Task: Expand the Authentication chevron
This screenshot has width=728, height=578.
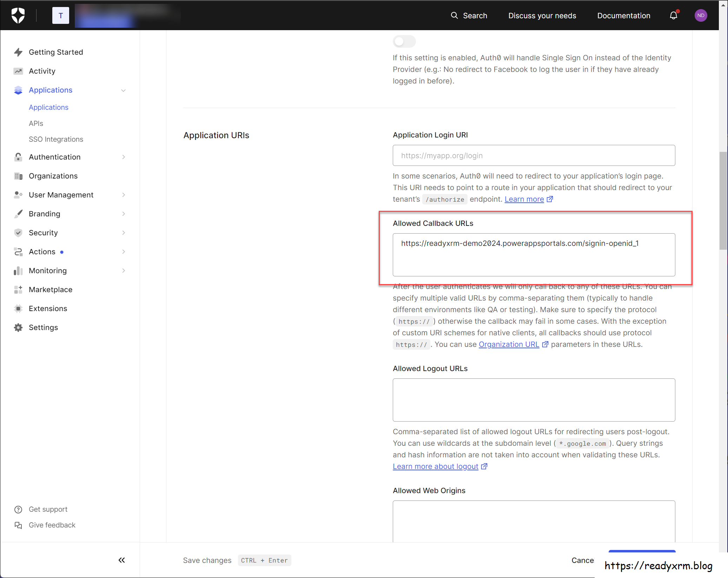Action: 124,157
